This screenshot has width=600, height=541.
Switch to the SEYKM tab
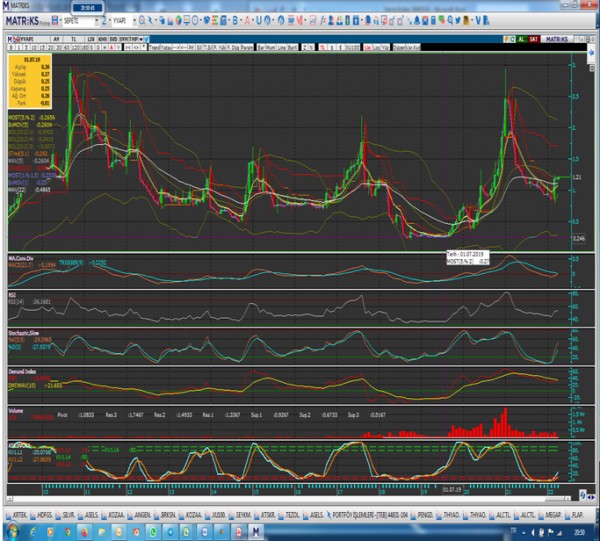coord(240,515)
